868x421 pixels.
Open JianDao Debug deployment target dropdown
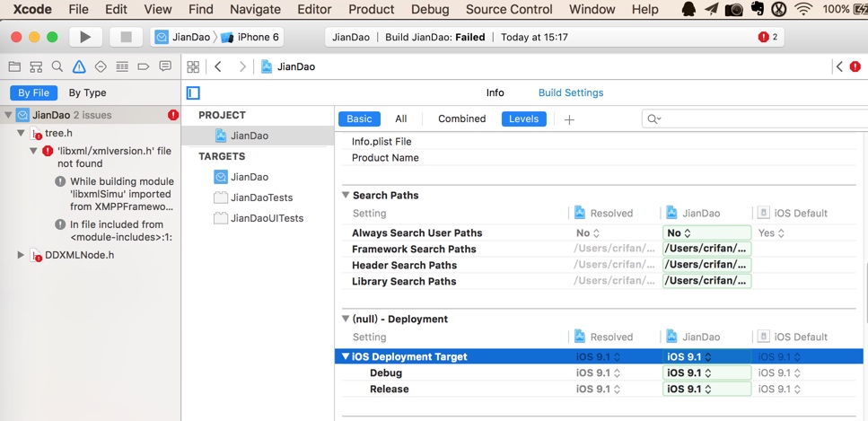coord(706,373)
